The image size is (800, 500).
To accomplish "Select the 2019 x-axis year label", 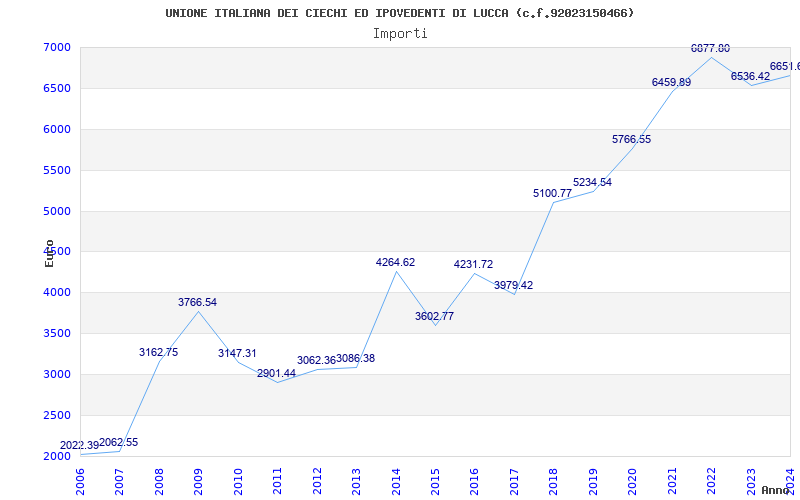I will tap(593, 482).
